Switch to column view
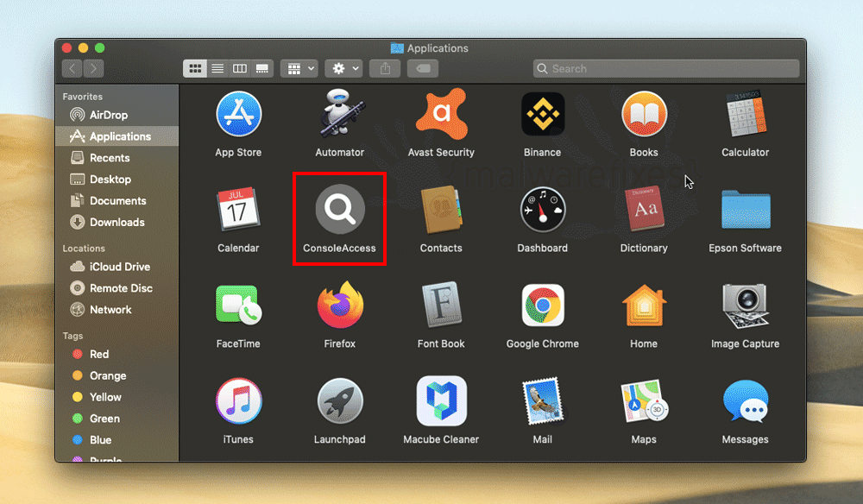 pyautogui.click(x=240, y=69)
